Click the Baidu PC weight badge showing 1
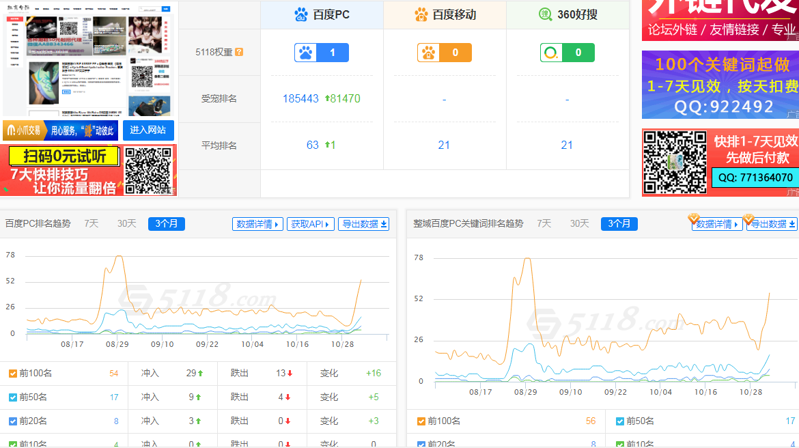Viewport: 799px width, 448px height. click(x=322, y=52)
